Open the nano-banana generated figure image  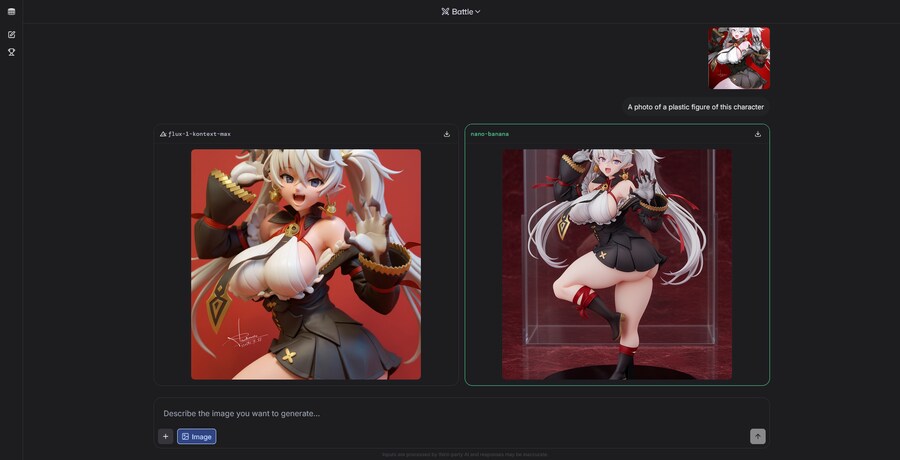point(617,264)
